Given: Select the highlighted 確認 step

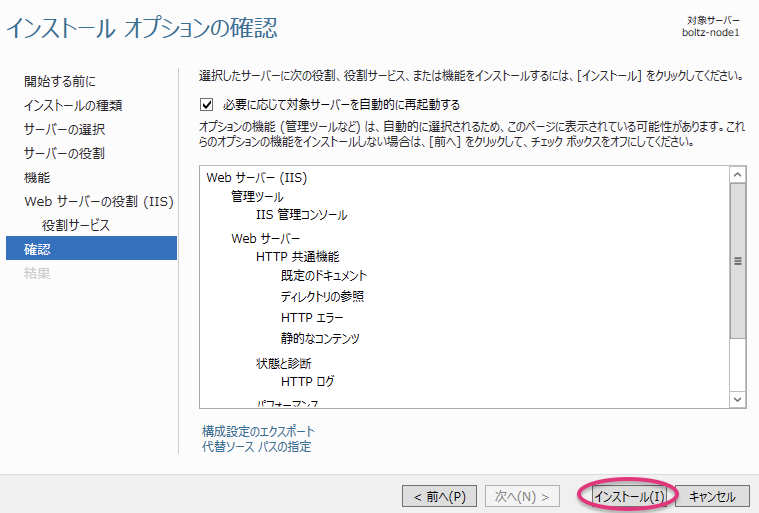Looking at the screenshot, I should pos(91,248).
